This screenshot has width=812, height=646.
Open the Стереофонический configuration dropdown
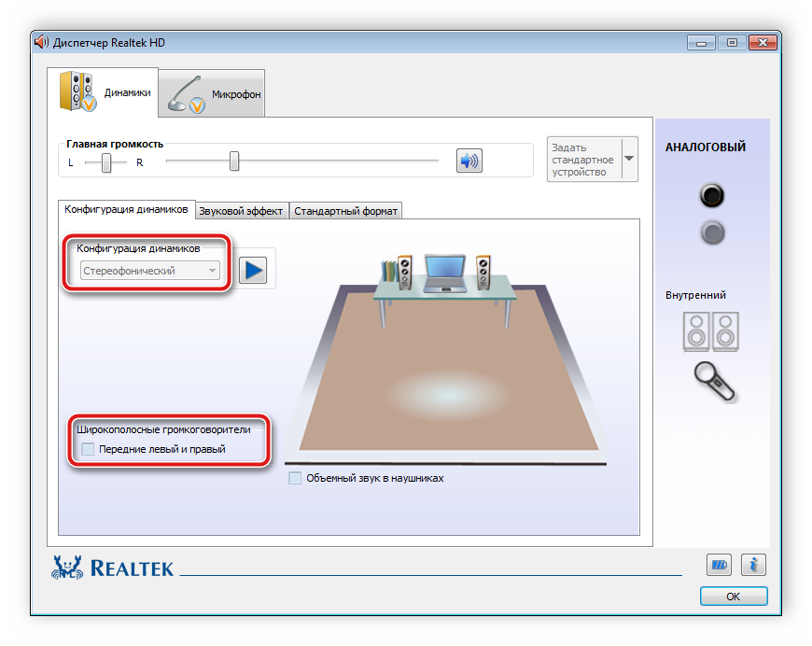tap(149, 271)
